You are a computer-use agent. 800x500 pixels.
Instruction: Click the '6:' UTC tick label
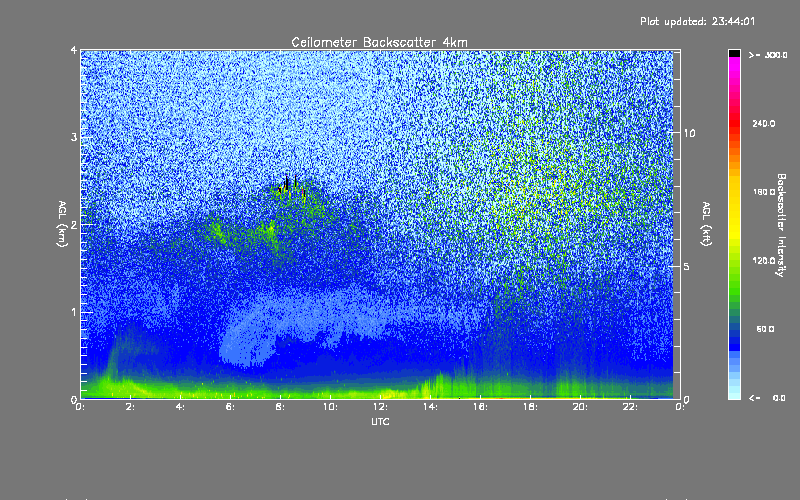click(x=230, y=407)
